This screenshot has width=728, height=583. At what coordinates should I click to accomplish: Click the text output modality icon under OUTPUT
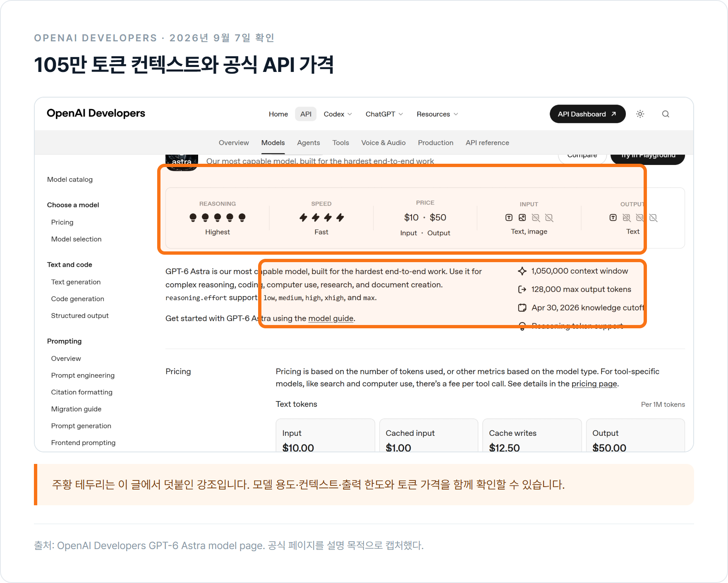(613, 217)
